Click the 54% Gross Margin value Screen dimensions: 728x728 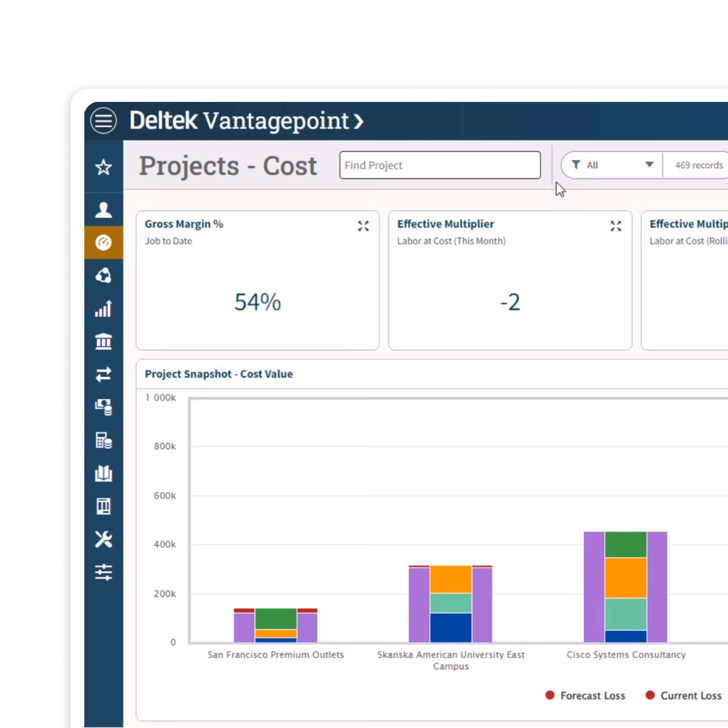tap(258, 302)
